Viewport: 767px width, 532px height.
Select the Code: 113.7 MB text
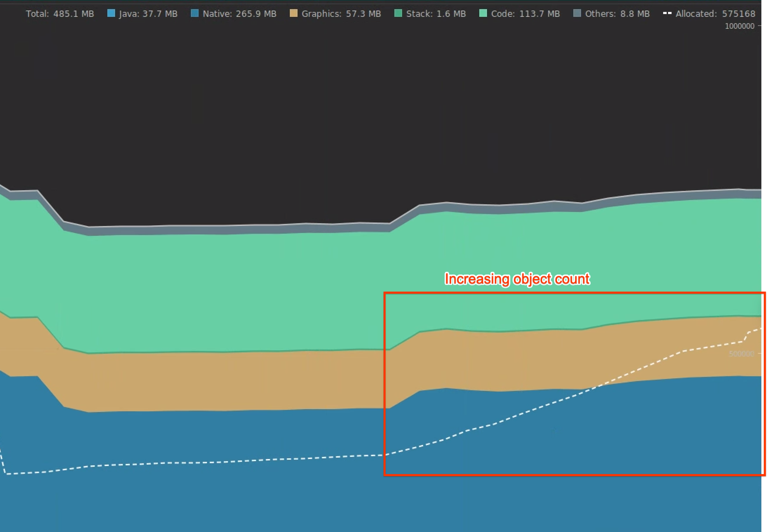click(x=525, y=14)
